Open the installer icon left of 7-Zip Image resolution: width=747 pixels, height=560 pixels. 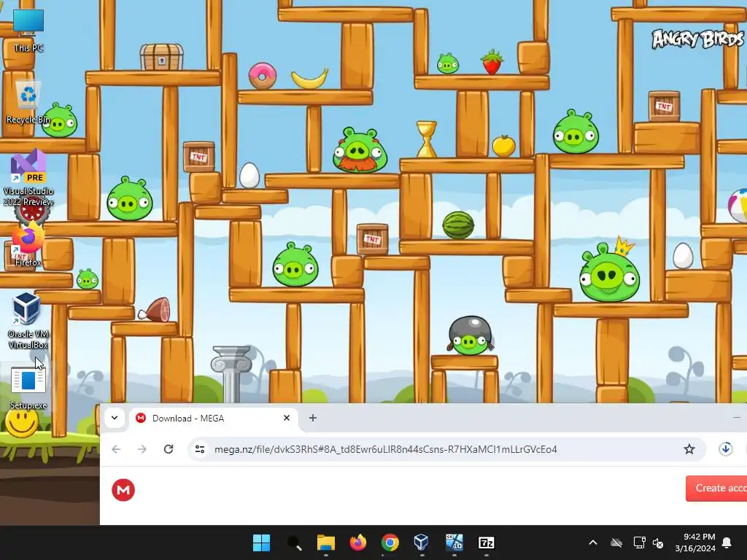[x=454, y=542]
